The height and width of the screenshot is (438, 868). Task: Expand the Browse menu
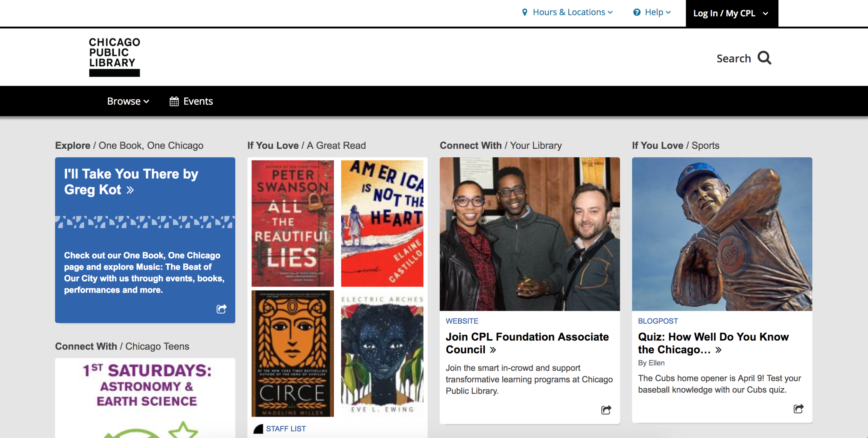[128, 101]
